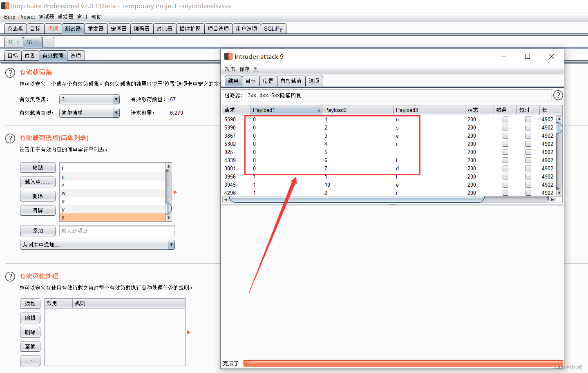Click filter bar 3xx, 4xx, 5xx隐藏回复
The image size is (588, 373).
[x=387, y=95]
